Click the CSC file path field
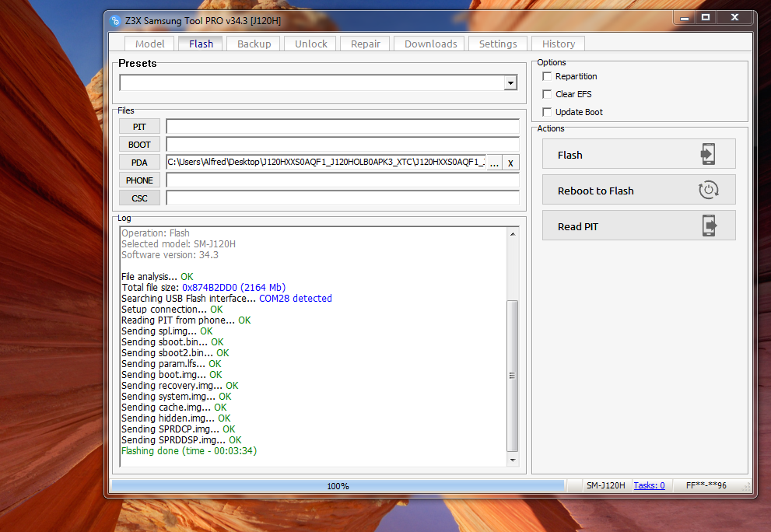This screenshot has width=771, height=532. click(342, 198)
